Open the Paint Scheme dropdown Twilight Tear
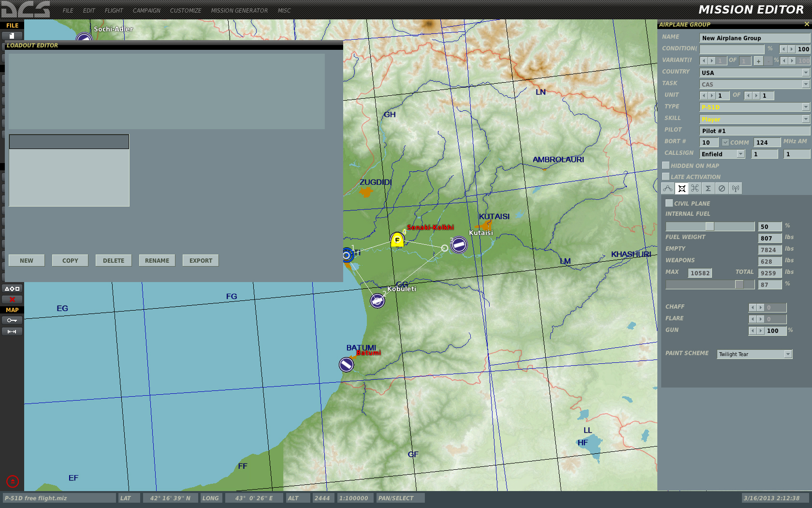This screenshot has width=812, height=508. 755,354
